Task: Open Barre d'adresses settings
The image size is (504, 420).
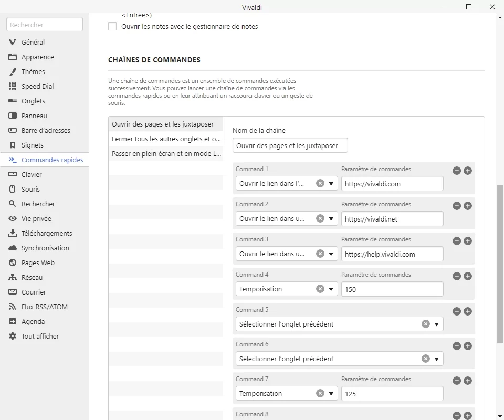Action: 44,131
